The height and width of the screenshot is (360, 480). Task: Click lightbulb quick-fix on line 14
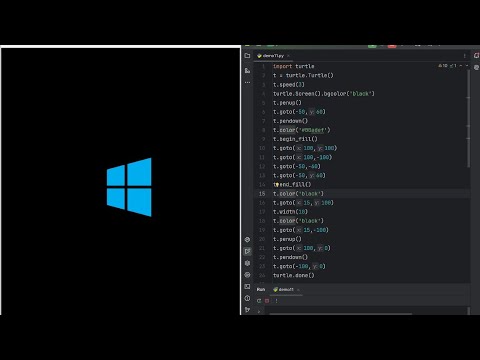[276, 184]
